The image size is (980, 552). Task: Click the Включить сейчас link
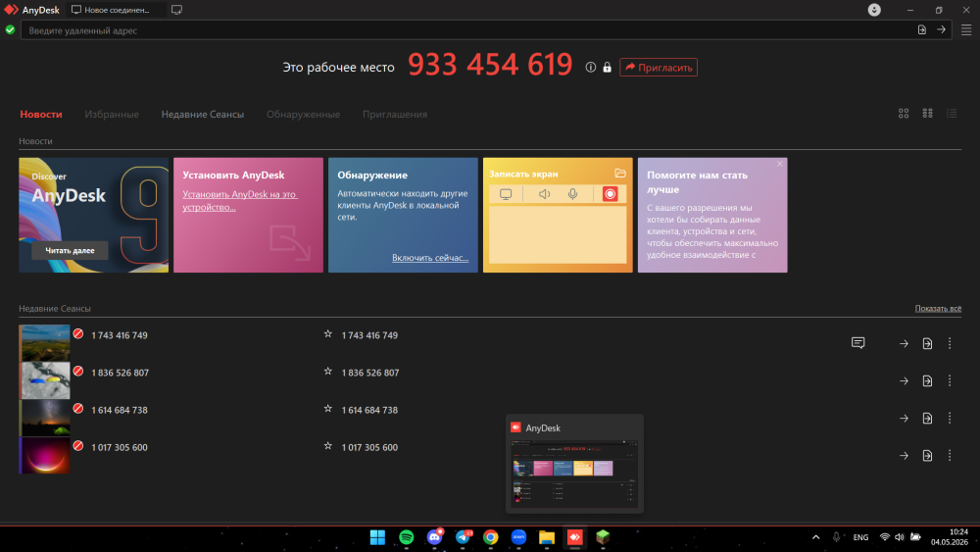(430, 258)
